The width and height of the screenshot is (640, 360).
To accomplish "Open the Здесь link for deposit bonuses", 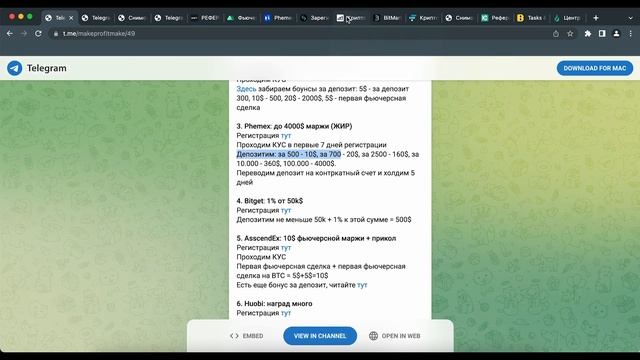I will [246, 89].
